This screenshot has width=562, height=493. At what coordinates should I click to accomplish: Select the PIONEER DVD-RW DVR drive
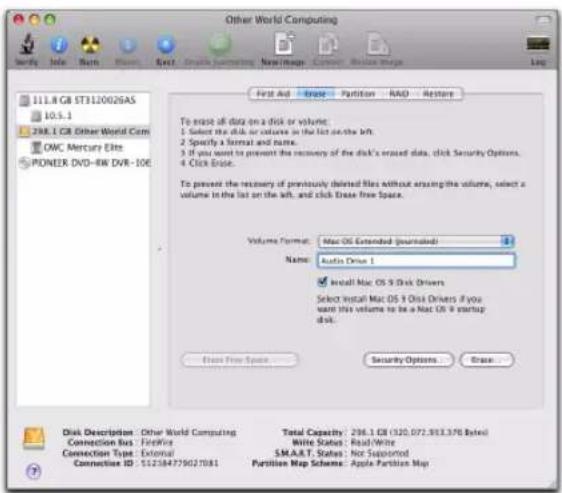coord(84,163)
